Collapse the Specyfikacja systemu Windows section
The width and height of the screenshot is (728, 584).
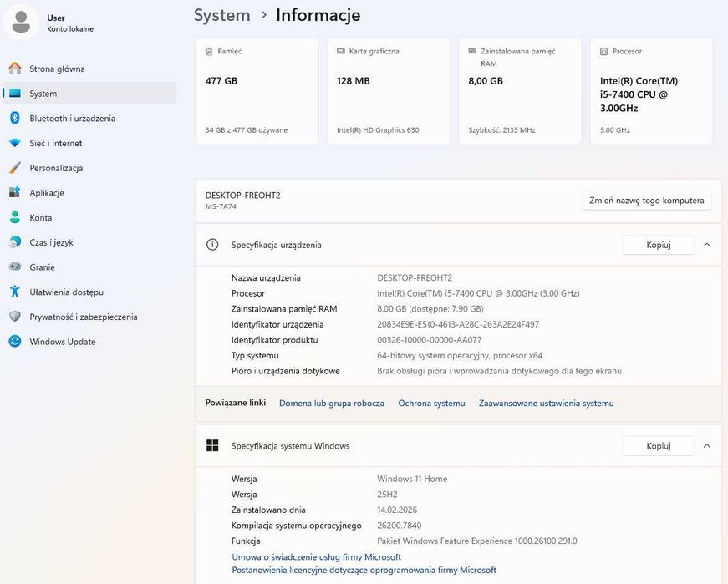coord(706,446)
